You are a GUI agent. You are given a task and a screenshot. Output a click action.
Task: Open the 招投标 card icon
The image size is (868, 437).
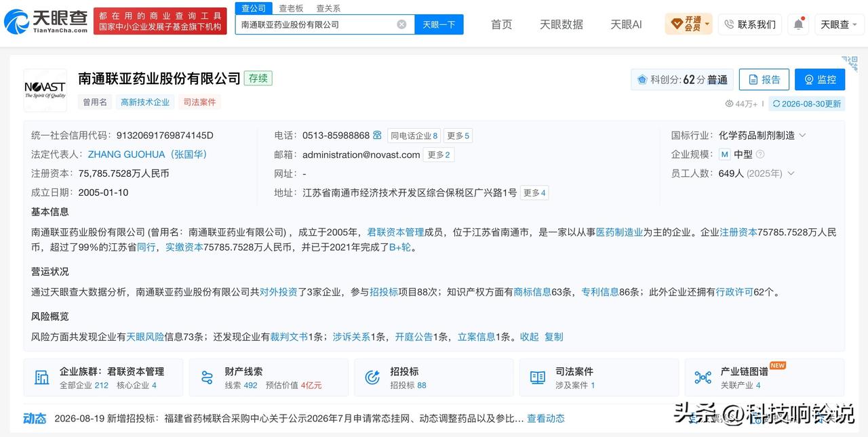point(372,377)
